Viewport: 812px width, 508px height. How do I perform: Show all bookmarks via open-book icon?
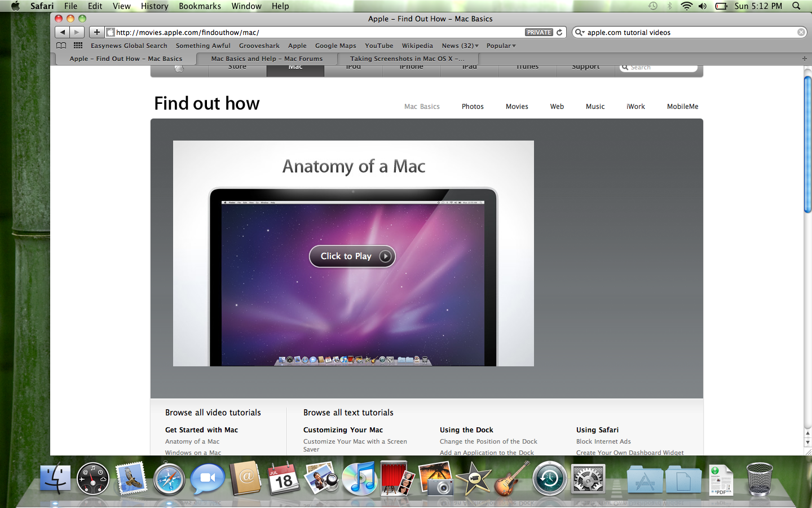click(x=61, y=46)
